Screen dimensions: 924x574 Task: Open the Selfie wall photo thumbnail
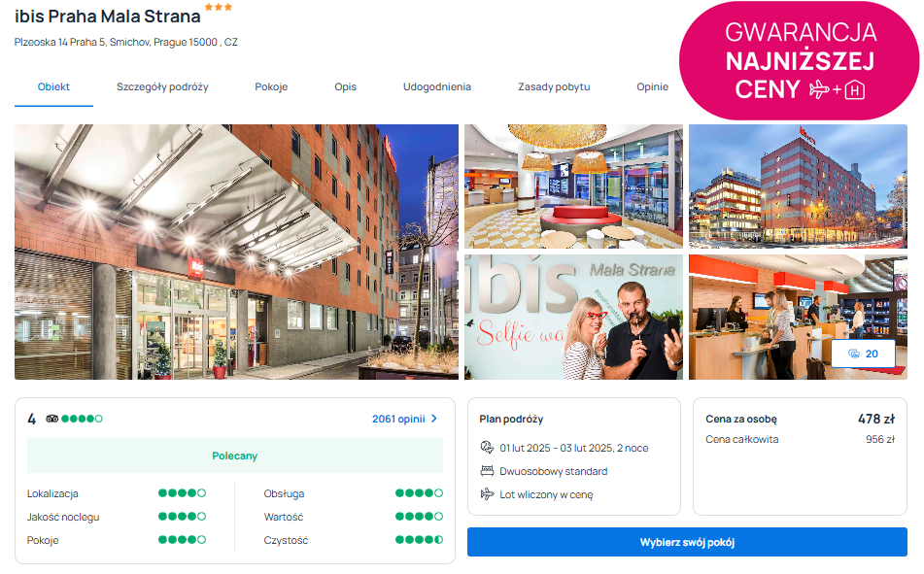click(573, 317)
